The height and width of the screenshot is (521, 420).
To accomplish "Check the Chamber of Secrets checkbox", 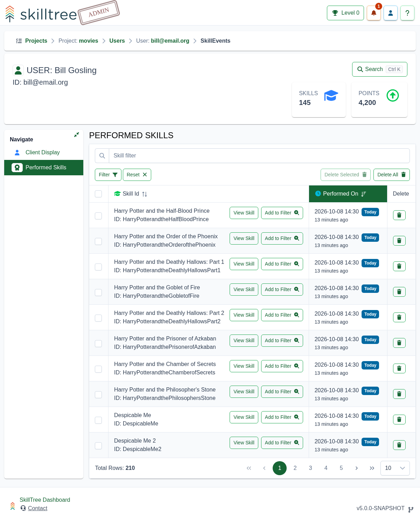I will (x=98, y=369).
